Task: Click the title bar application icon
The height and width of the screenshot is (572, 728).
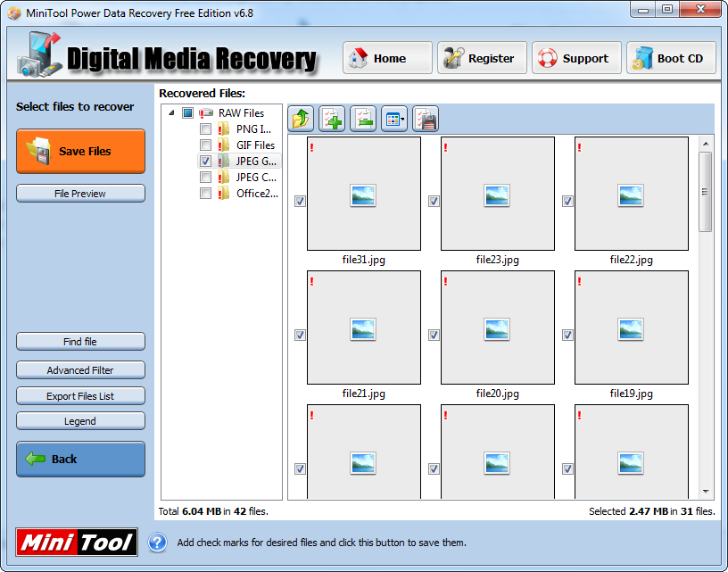Action: [14, 13]
